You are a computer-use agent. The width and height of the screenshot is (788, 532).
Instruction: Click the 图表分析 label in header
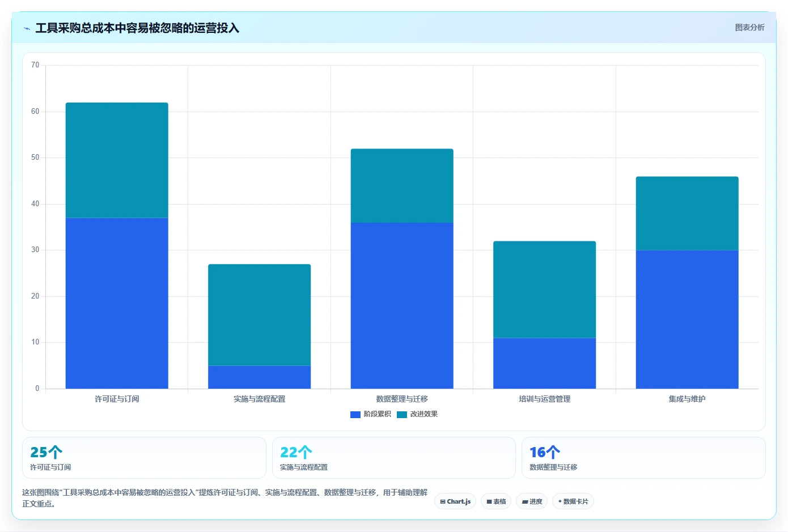pos(749,27)
